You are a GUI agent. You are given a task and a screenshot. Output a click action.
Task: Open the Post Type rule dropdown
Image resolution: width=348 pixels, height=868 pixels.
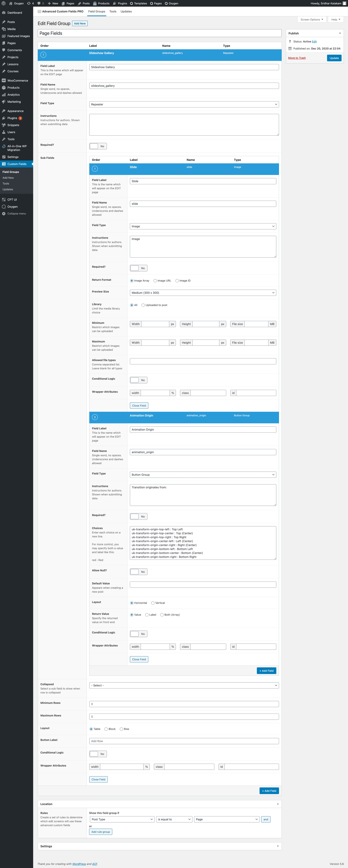click(x=122, y=820)
